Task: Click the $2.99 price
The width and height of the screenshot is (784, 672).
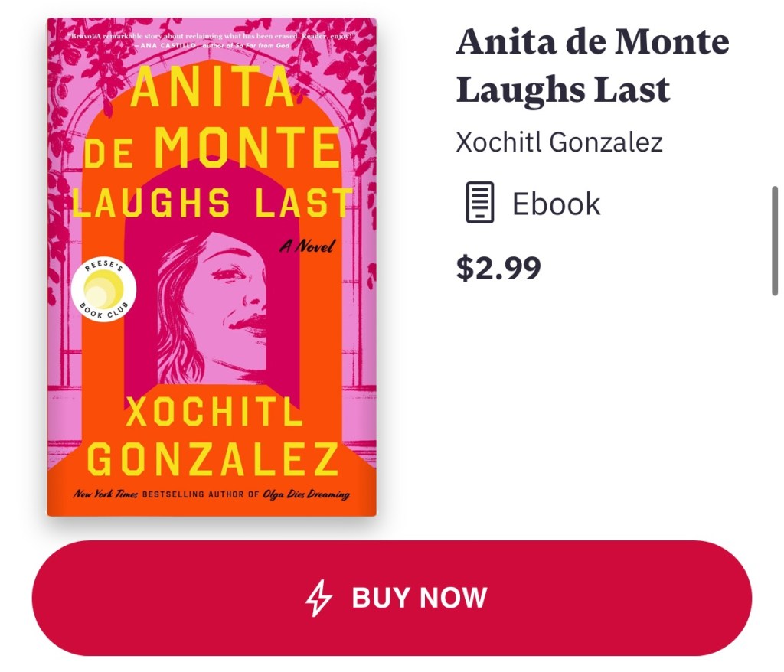Action: (498, 268)
